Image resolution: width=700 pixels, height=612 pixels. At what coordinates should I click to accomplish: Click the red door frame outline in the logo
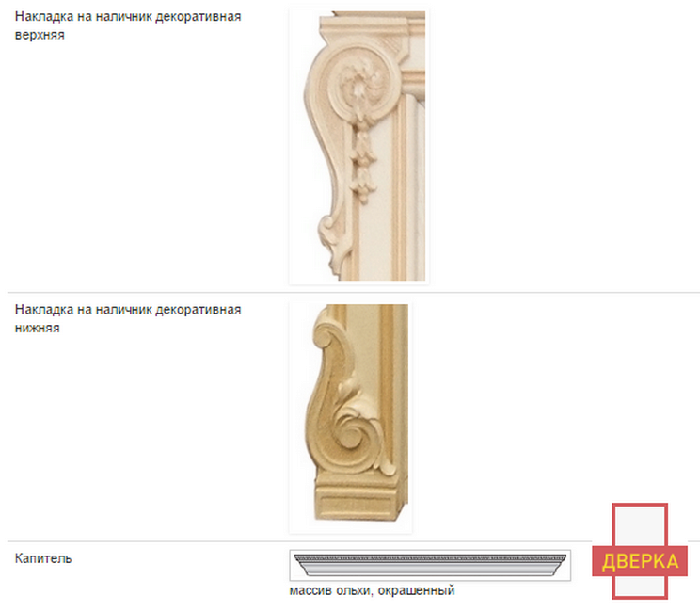[640, 551]
